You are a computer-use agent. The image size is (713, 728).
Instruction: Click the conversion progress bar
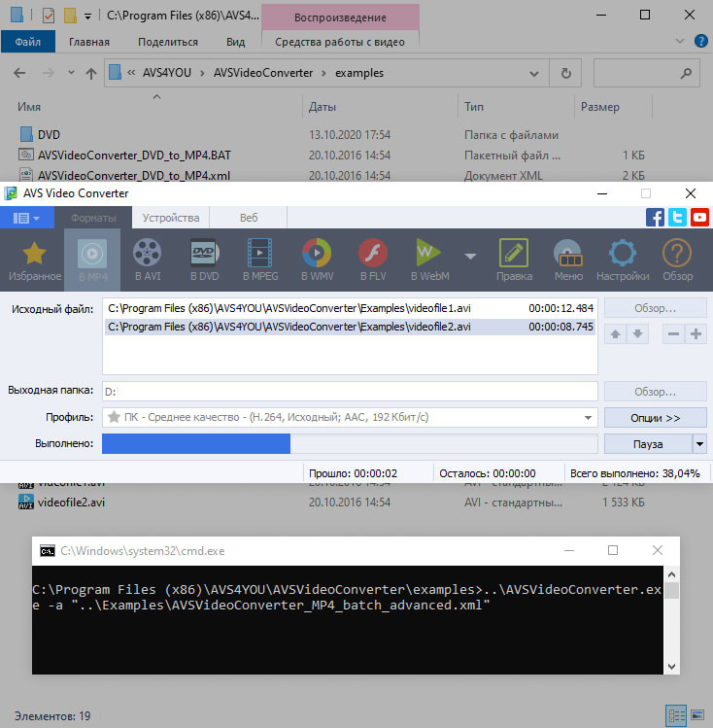click(350, 444)
